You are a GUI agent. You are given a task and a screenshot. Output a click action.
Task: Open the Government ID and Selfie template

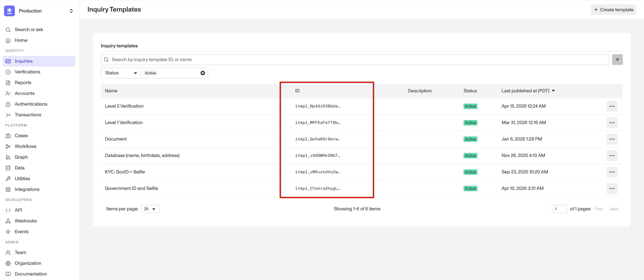(131, 188)
